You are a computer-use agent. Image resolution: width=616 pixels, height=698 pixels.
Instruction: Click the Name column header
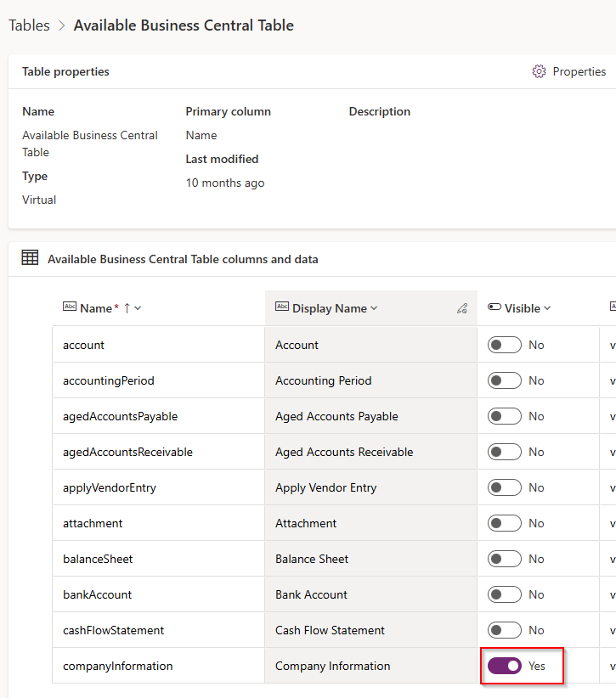coord(159,308)
